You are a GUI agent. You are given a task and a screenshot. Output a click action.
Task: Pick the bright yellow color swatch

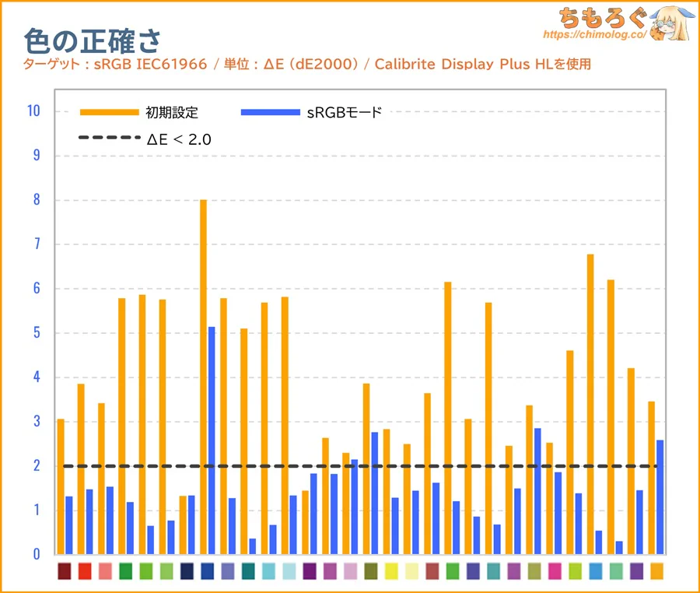click(x=390, y=571)
